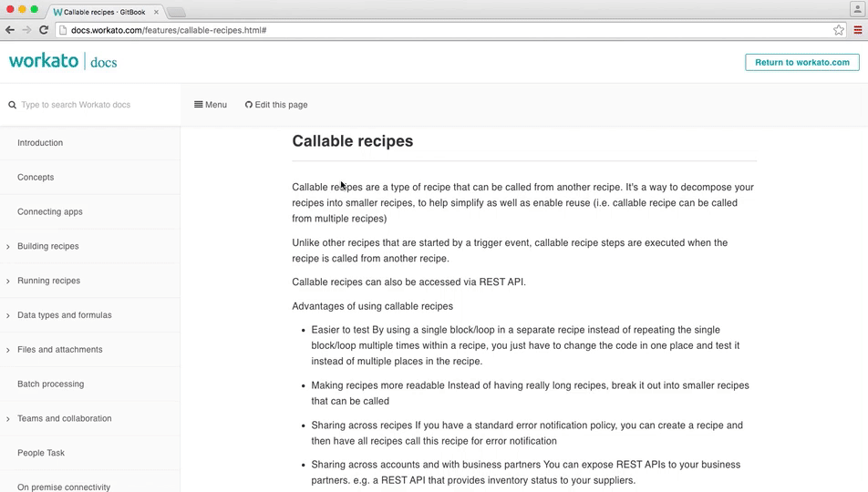Click the Workato docs logo
The image size is (868, 492).
pyautogui.click(x=63, y=62)
